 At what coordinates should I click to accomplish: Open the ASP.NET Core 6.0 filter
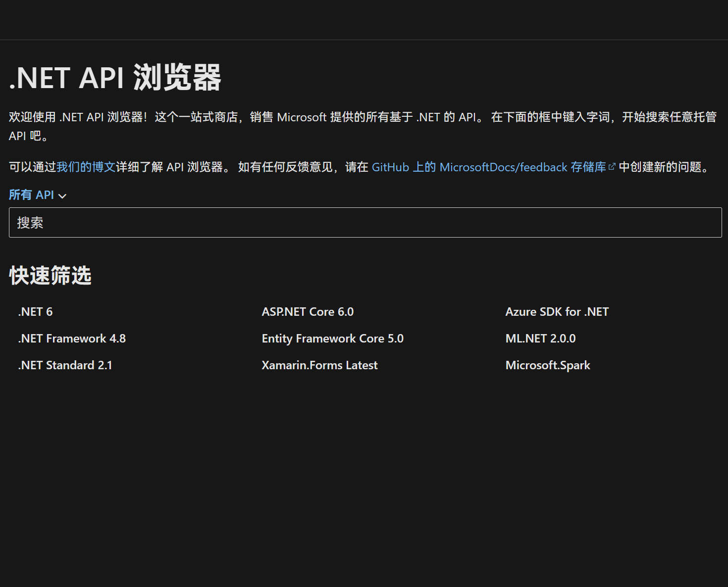tap(308, 312)
